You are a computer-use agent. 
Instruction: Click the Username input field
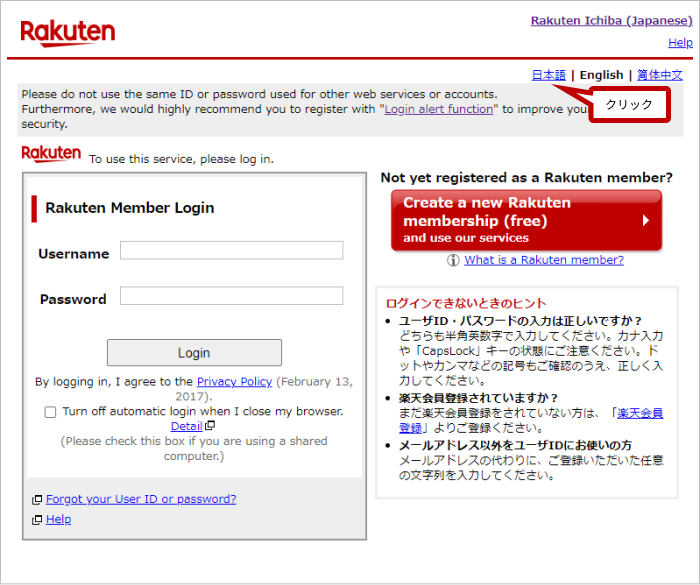coord(232,250)
